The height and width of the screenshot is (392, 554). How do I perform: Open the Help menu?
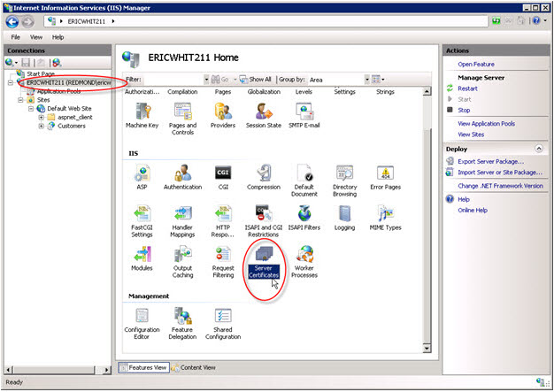click(x=58, y=37)
